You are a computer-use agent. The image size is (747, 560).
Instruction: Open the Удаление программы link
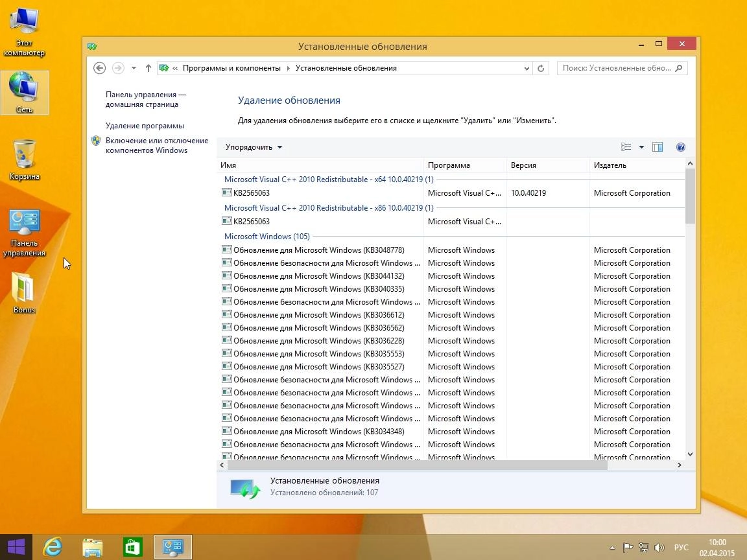point(145,126)
